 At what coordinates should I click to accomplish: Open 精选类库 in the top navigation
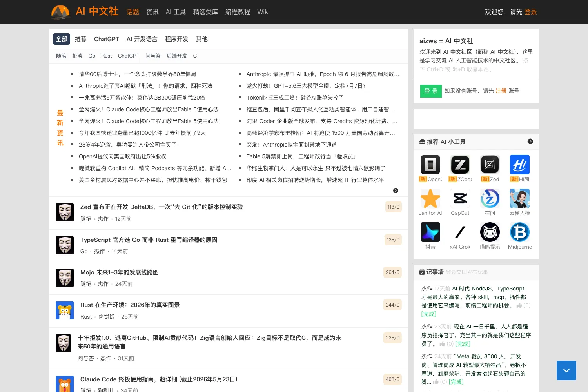coord(205,12)
